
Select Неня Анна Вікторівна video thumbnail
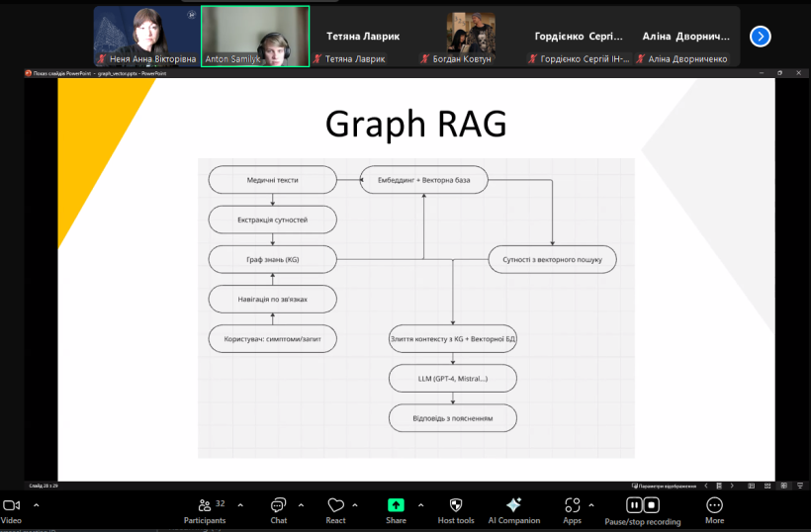tap(146, 37)
